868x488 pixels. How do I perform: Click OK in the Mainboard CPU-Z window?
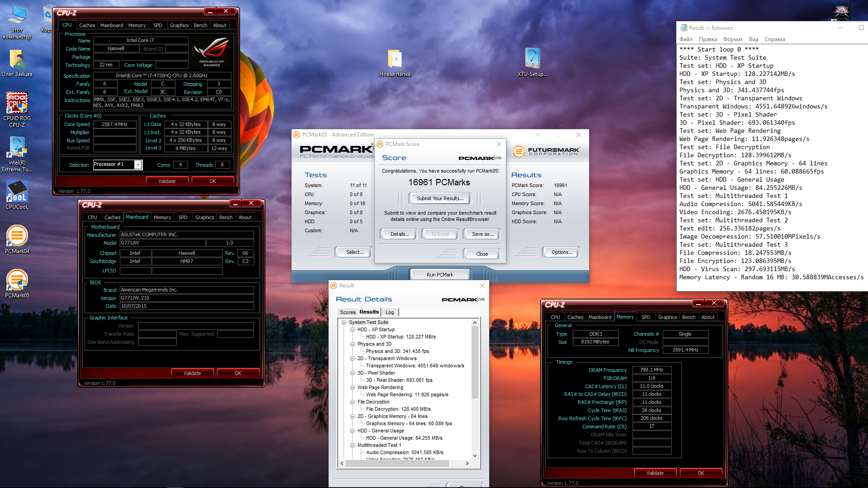(238, 373)
